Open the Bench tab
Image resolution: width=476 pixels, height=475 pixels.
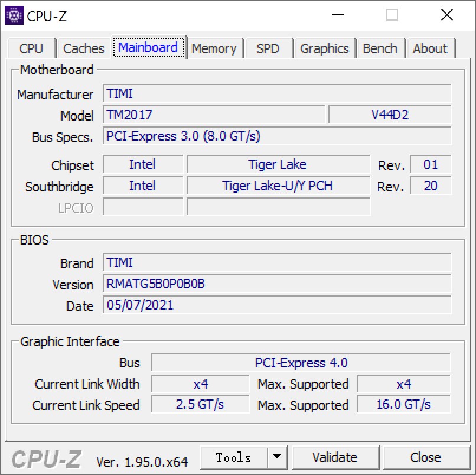pos(380,48)
